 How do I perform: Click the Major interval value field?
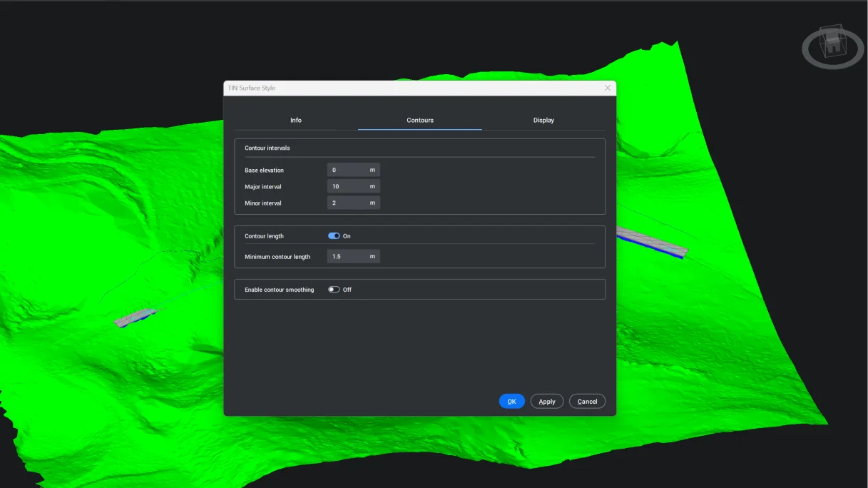(354, 186)
